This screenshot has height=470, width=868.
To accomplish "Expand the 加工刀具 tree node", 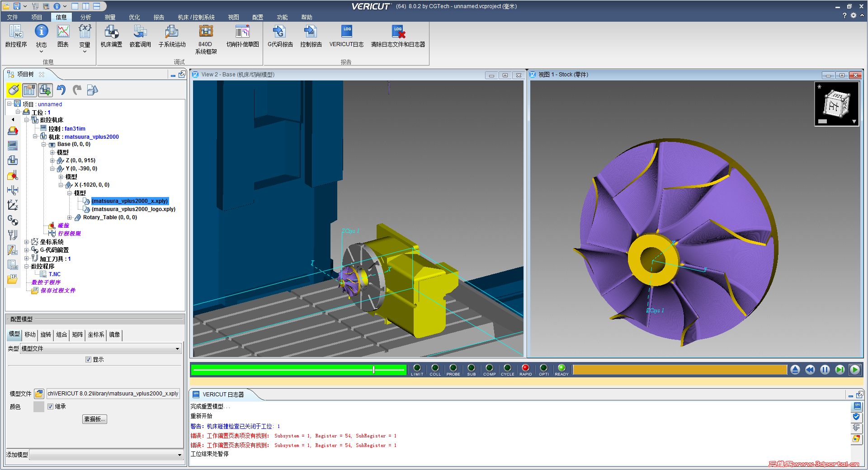I will (x=27, y=258).
